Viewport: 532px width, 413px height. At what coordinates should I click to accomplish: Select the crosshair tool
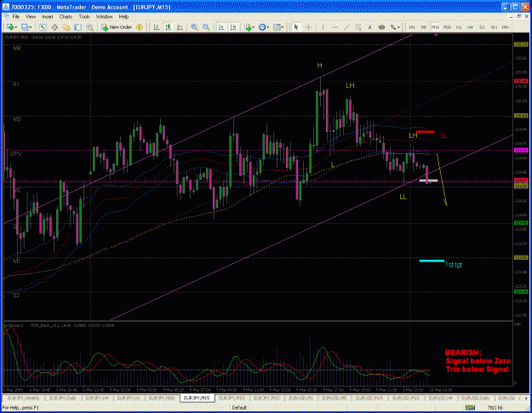point(308,27)
